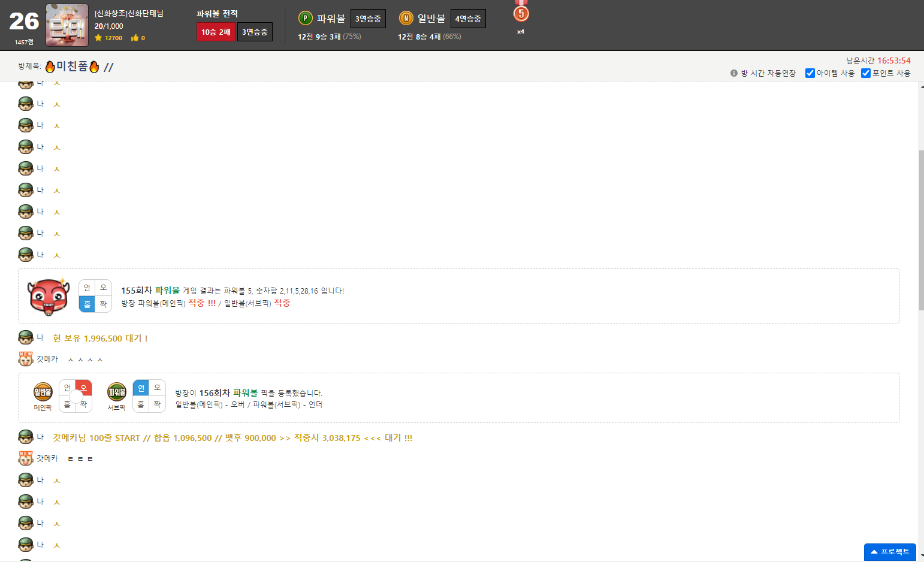Click the red medal icon marked 5
The height and width of the screenshot is (562, 924).
pos(521,12)
